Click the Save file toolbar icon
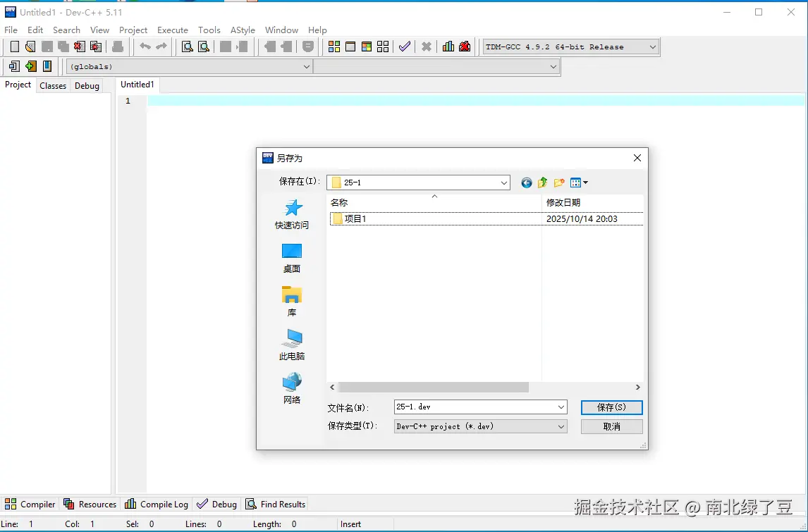Image resolution: width=808 pixels, height=532 pixels. (47, 47)
